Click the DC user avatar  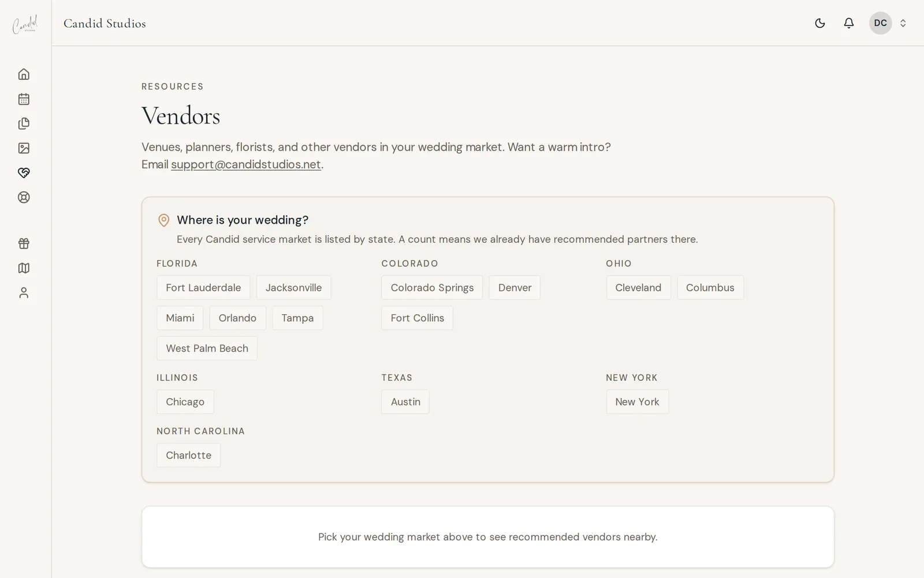pos(881,23)
